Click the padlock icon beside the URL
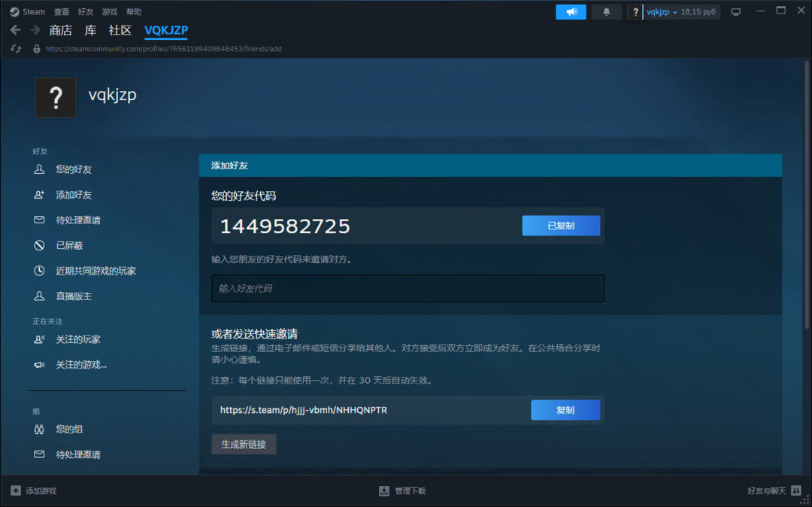Image resolution: width=812 pixels, height=507 pixels. (36, 49)
